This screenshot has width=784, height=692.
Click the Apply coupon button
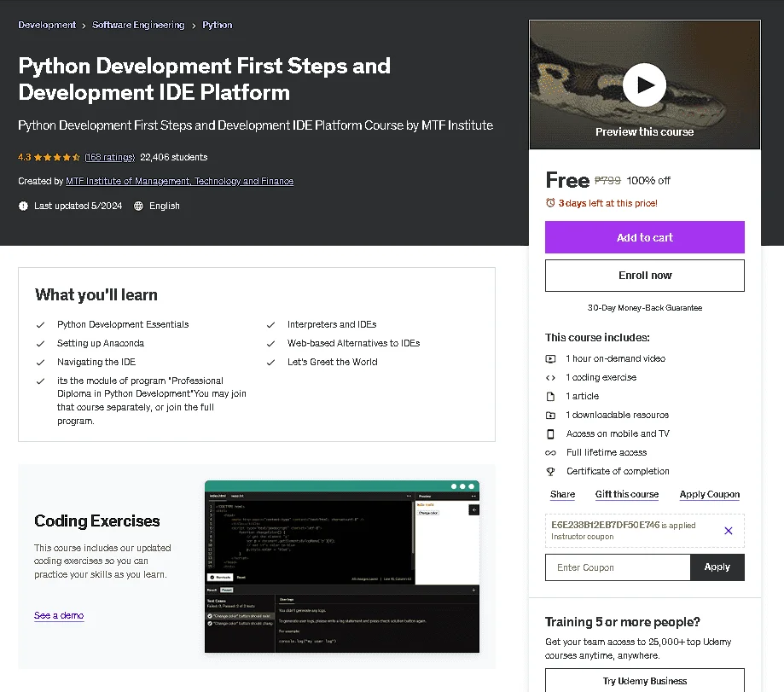[717, 567]
